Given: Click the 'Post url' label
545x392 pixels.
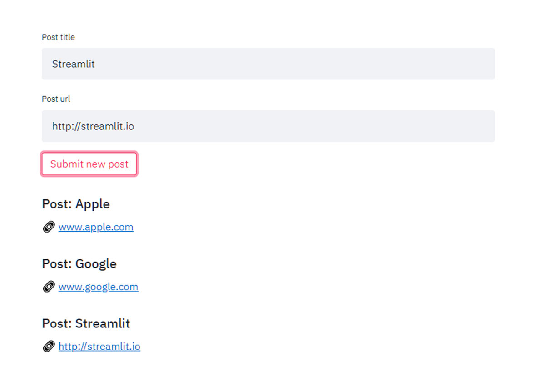Looking at the screenshot, I should click(56, 99).
